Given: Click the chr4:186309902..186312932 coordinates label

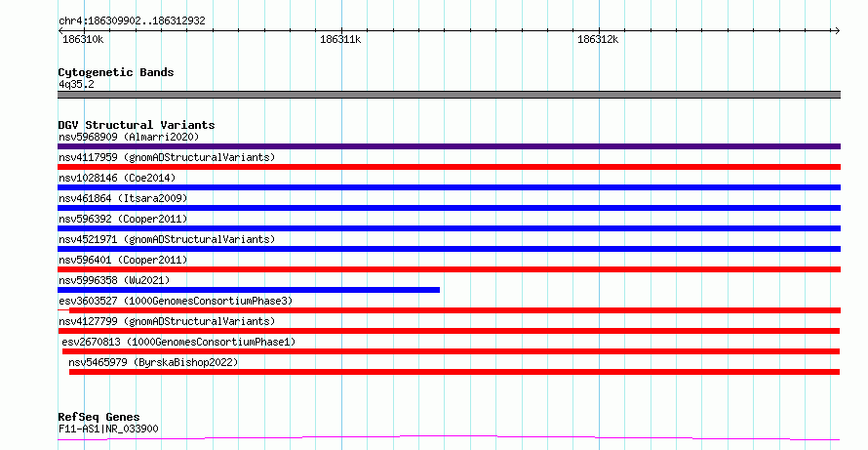Looking at the screenshot, I should pyautogui.click(x=132, y=21).
